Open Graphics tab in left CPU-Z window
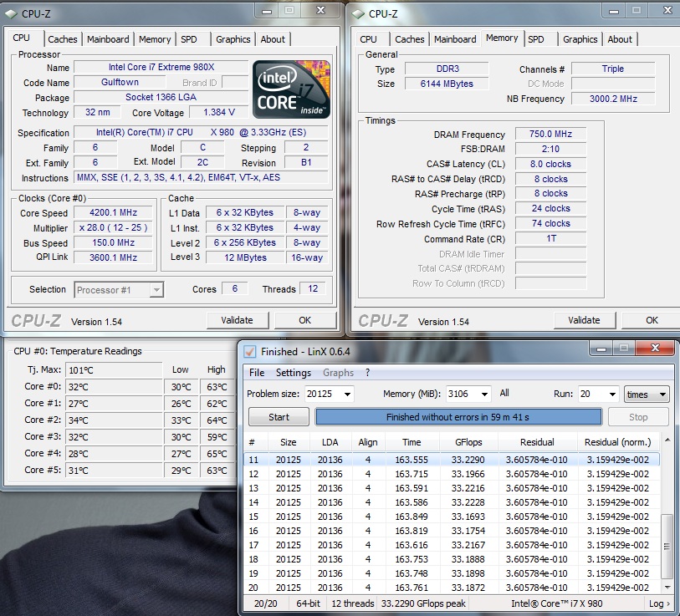The height and width of the screenshot is (616, 680). click(233, 39)
